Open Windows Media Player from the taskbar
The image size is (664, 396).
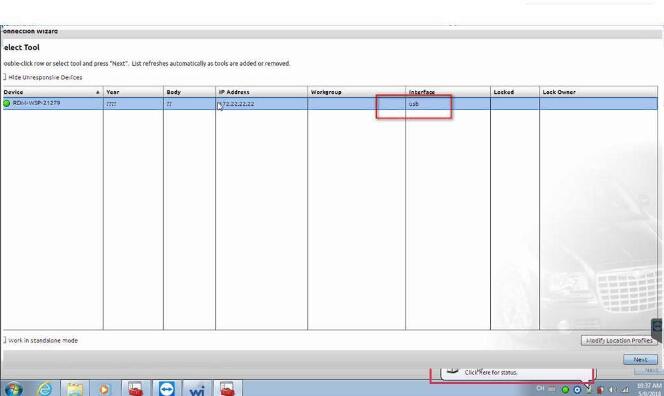tap(104, 389)
